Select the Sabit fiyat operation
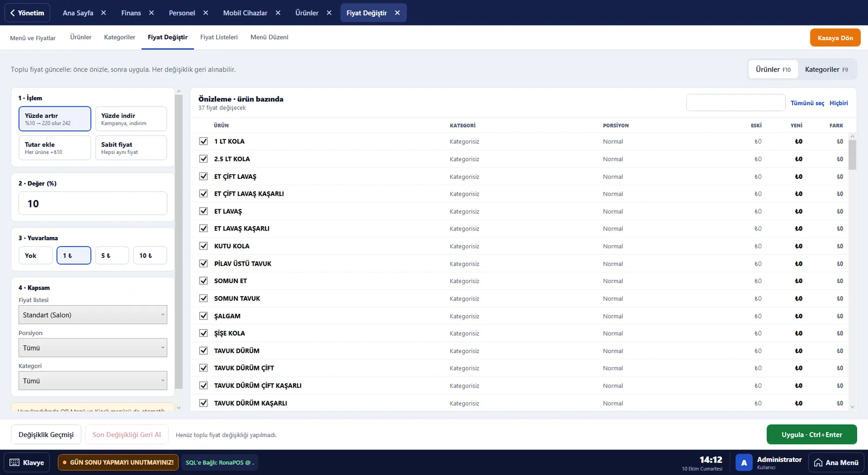 click(x=131, y=147)
